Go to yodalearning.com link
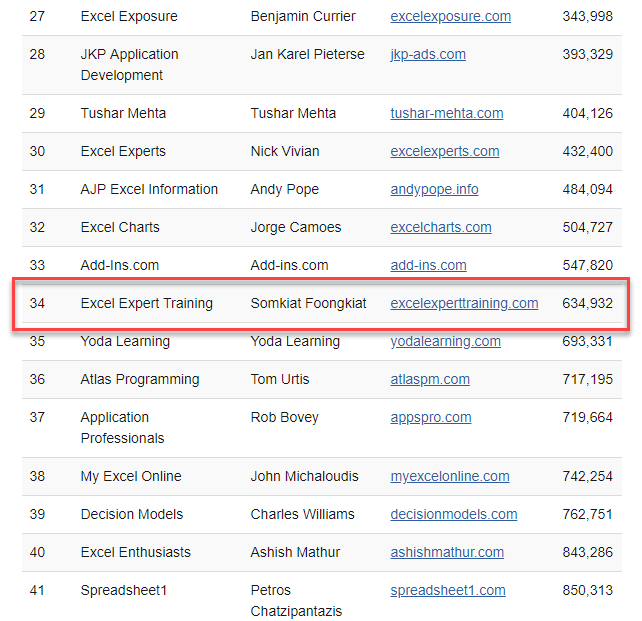Image resolution: width=642 pixels, height=621 pixels. (x=445, y=341)
